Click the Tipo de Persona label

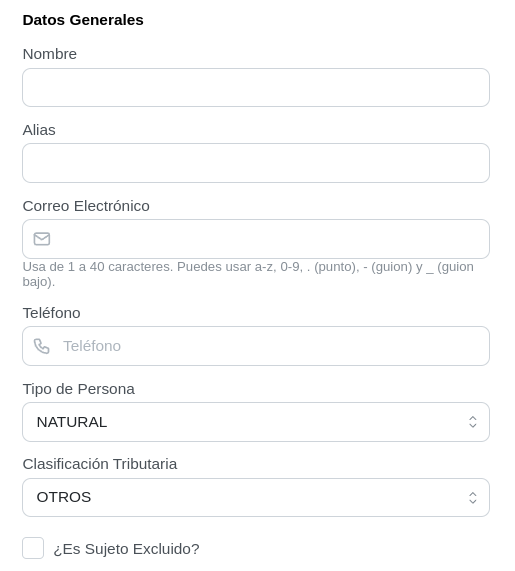tap(79, 389)
